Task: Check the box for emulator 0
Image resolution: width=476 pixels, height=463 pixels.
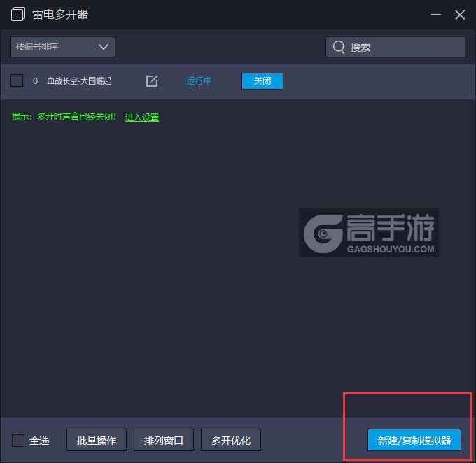Action: (17, 80)
